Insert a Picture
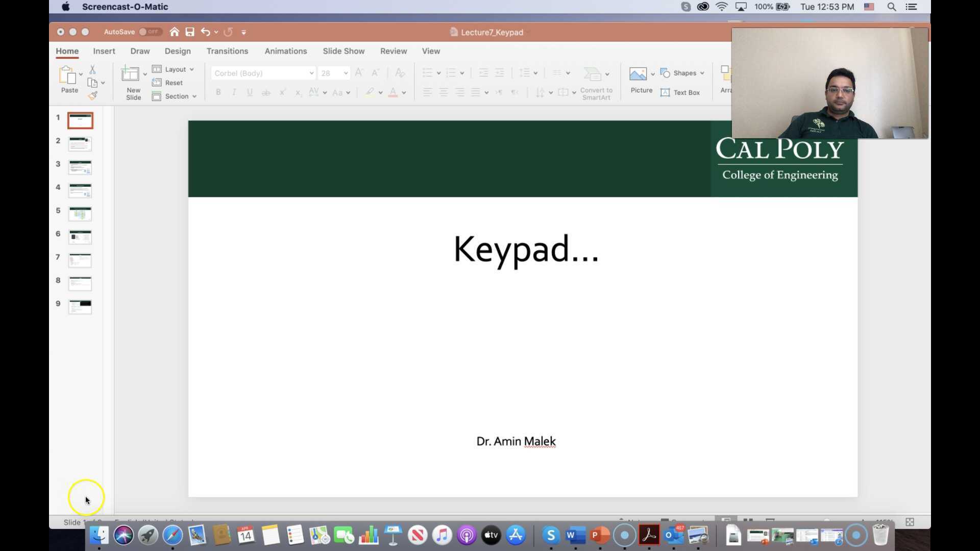980x551 pixels. tap(639, 79)
